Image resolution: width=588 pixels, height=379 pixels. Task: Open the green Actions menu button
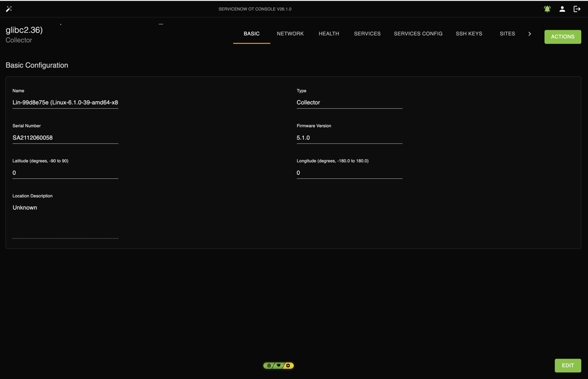[562, 37]
